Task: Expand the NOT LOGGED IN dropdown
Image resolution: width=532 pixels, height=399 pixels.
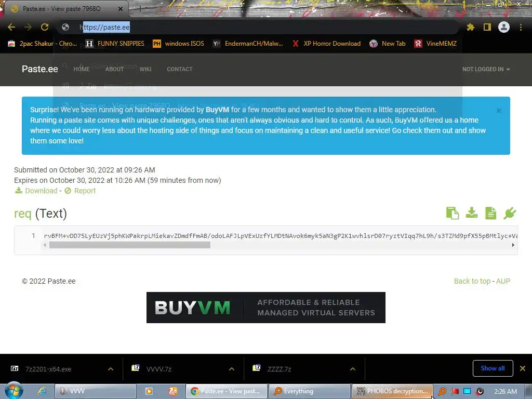Action: click(486, 69)
